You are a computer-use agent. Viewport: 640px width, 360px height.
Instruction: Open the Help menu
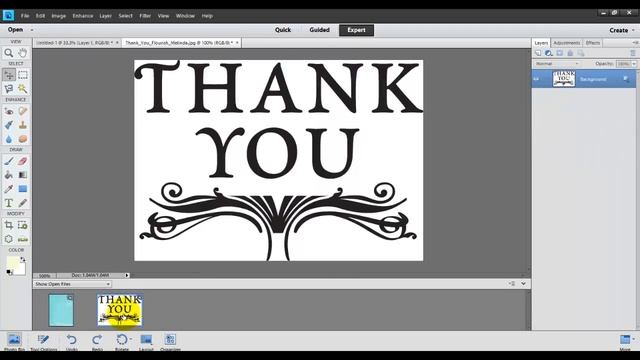207,16
